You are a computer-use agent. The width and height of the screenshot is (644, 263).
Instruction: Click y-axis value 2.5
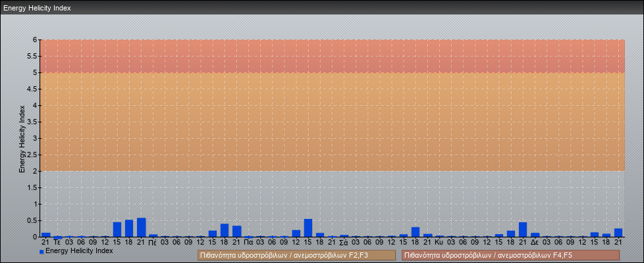pyautogui.click(x=34, y=155)
